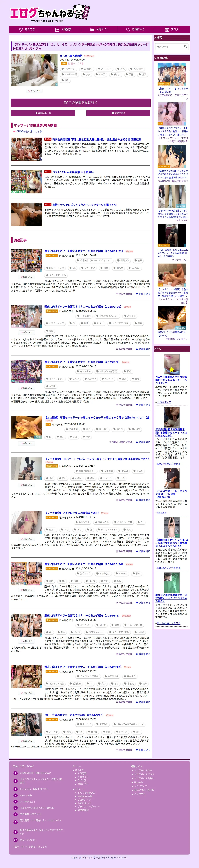Image resolution: width=199 pixels, height=868 pixels.
Task: Select the マッサージ tag on the featured article
Action: [x=69, y=69]
